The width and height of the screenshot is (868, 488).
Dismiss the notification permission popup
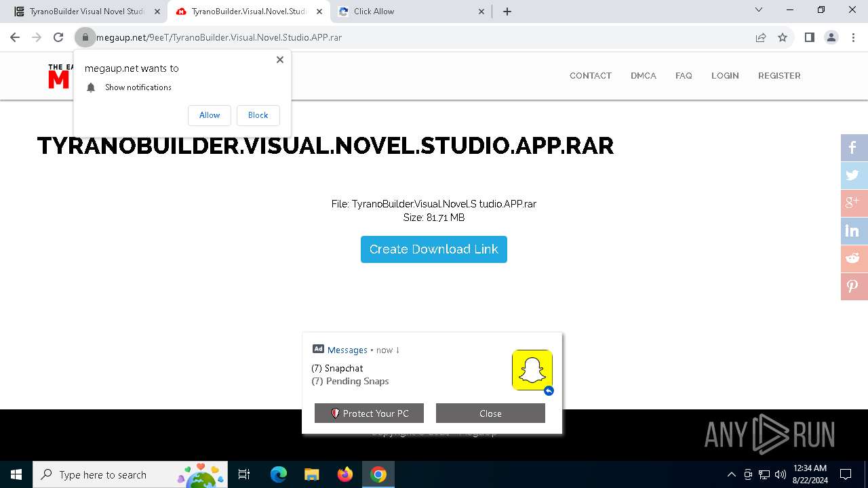(280, 60)
